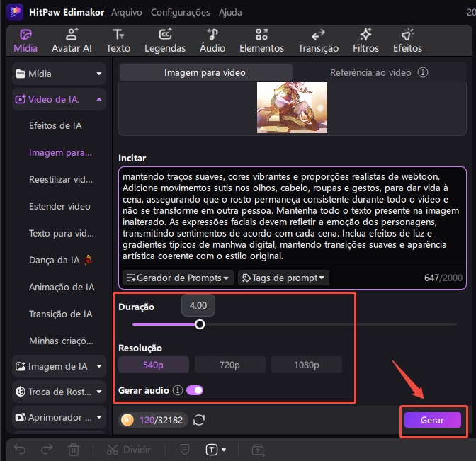Open the Efeitos tool
Image resolution: width=476 pixels, height=461 pixels.
[407, 40]
